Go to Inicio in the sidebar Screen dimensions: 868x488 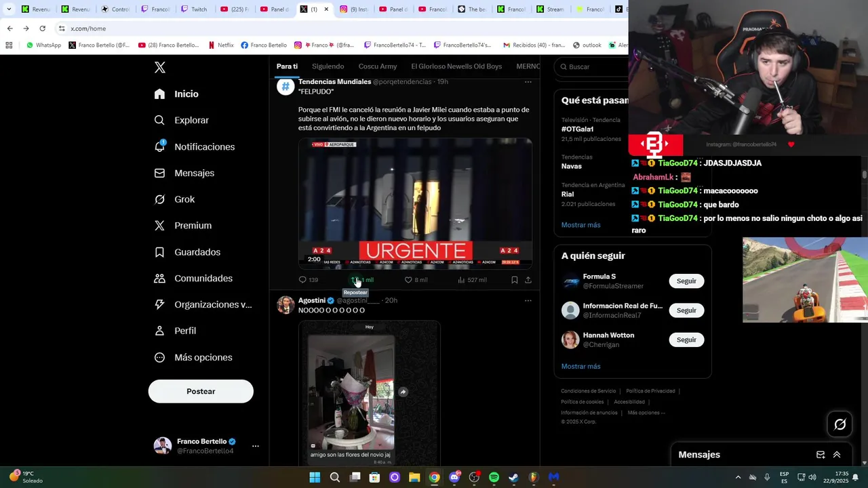pos(176,94)
